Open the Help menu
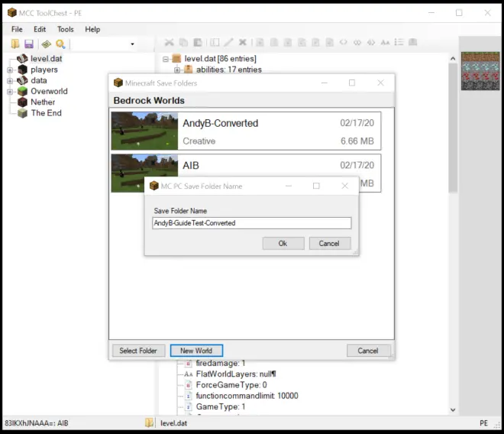 click(x=92, y=29)
